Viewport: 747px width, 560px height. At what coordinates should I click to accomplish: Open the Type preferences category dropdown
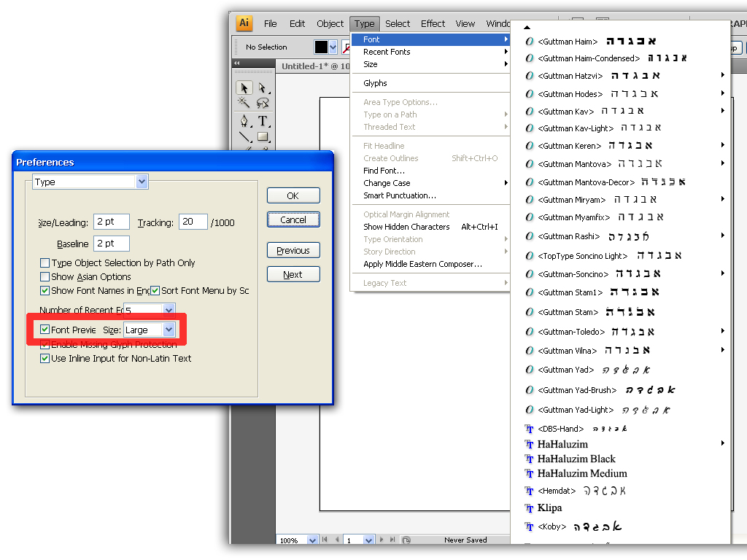pos(90,182)
